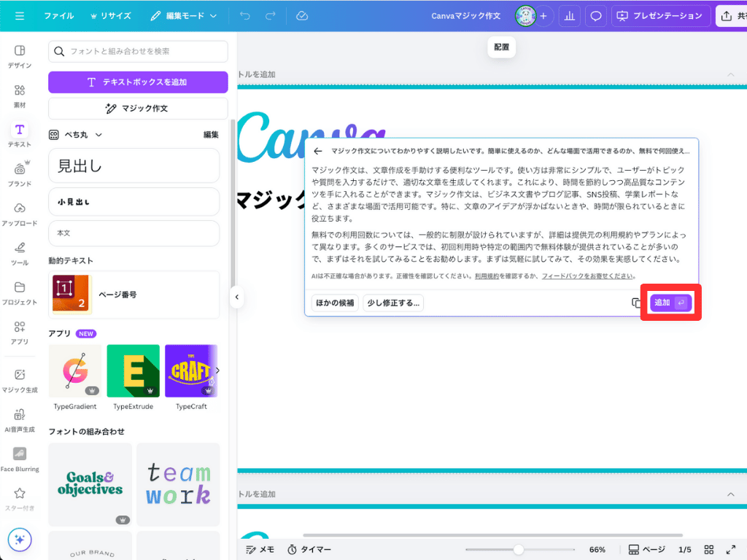The width and height of the screenshot is (747, 560).
Task: Collapse the first page with the chevron
Action: (731, 75)
